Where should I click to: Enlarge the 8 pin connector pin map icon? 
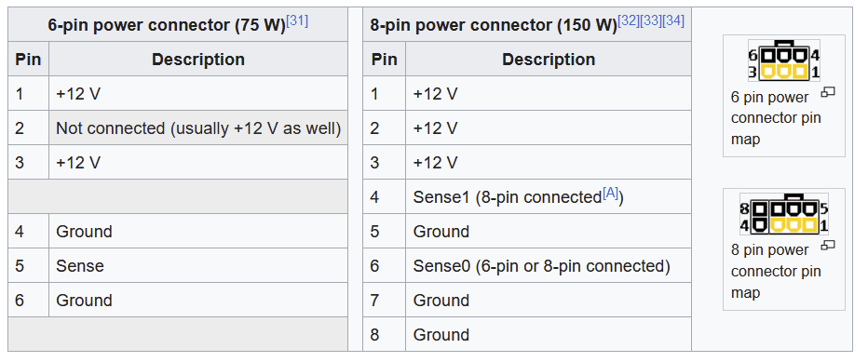[828, 245]
